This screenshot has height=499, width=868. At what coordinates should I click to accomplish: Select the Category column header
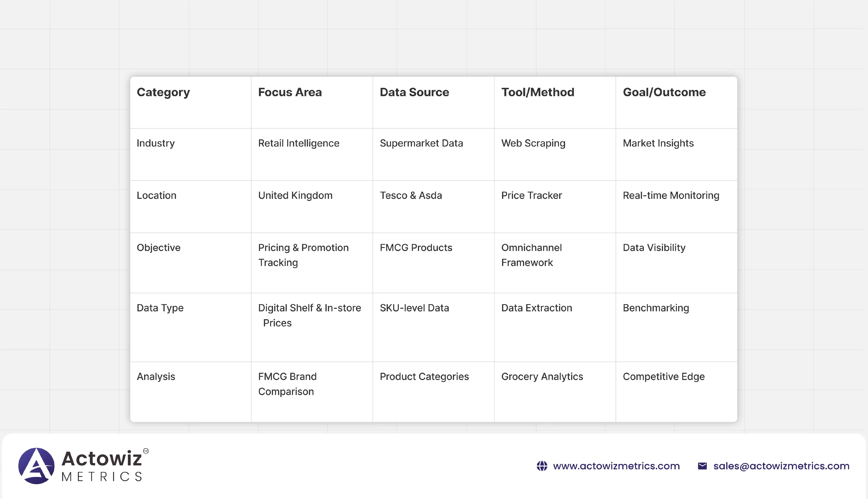pos(163,92)
